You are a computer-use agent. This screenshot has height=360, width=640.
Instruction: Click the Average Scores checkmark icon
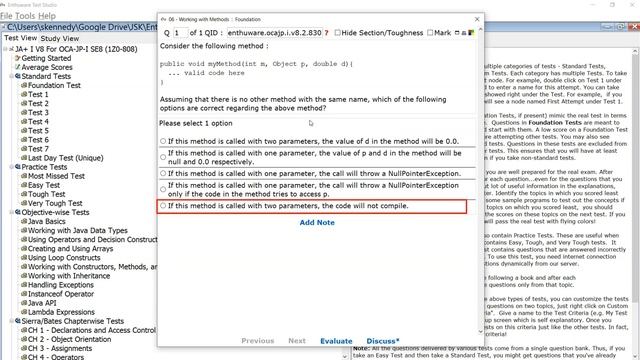pos(18,67)
